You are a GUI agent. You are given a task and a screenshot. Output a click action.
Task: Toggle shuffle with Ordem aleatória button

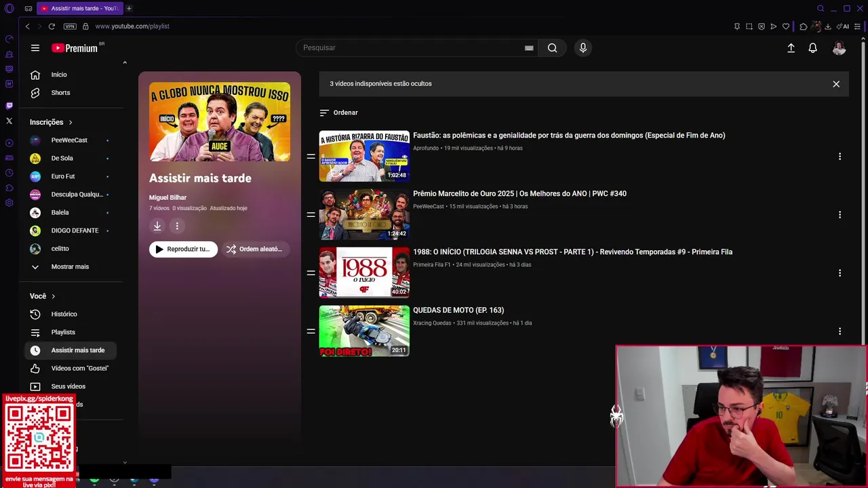[x=255, y=249]
